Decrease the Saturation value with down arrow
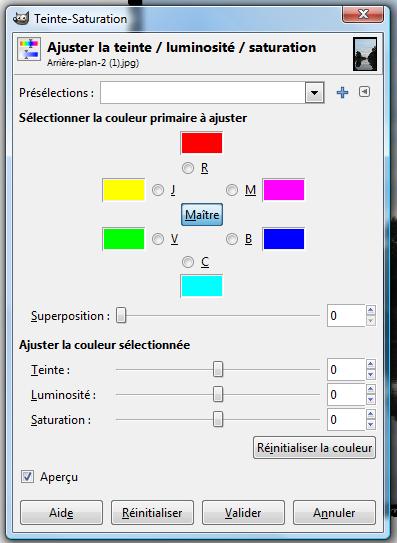The image size is (397, 543). tap(371, 425)
